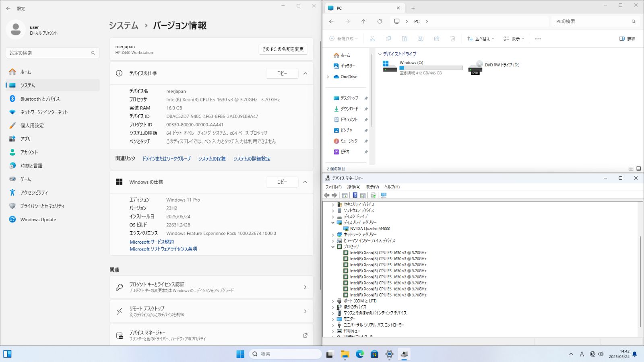
Task: Click the taskbar search box
Action: click(x=285, y=354)
